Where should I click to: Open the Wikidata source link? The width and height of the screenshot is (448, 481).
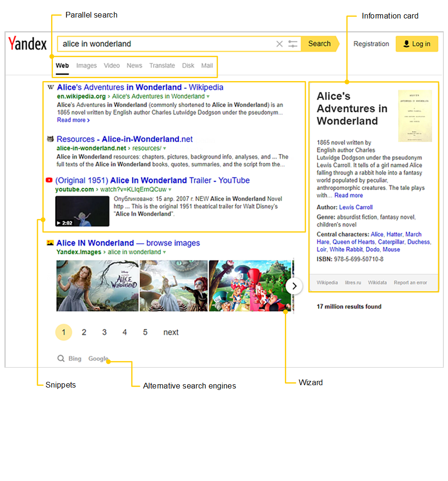point(377,283)
